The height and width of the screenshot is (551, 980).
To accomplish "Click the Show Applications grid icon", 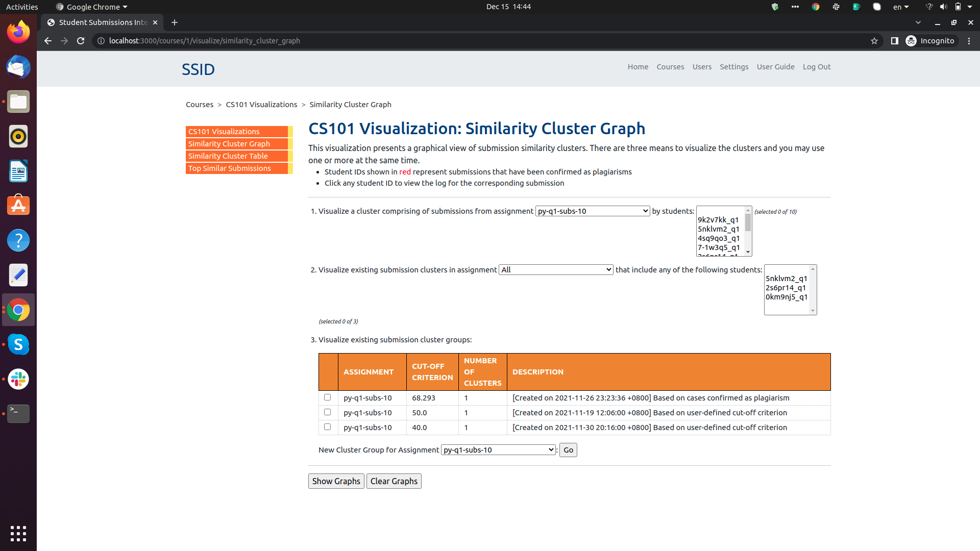I will click(x=18, y=534).
